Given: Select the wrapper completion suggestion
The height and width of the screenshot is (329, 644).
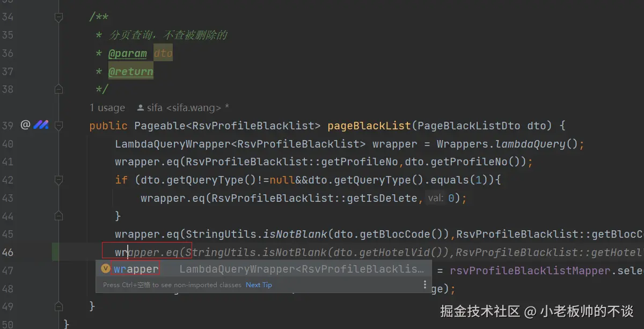Looking at the screenshot, I should (136, 268).
